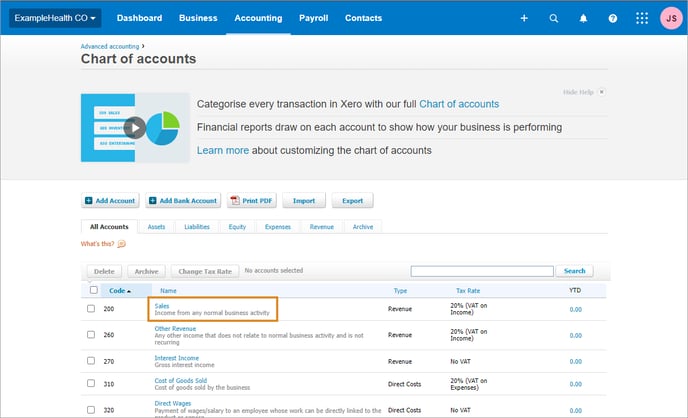
Task: Open the Direct Wages account
Action: pos(172,404)
